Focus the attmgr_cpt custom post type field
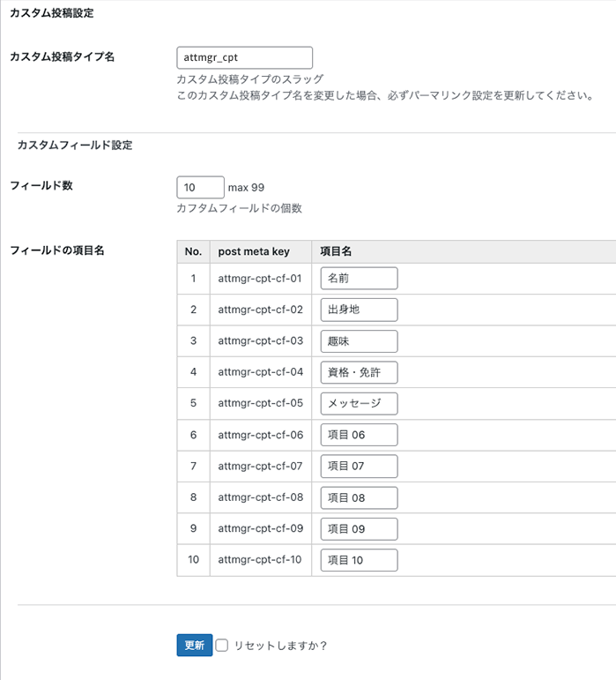The image size is (616, 680). click(x=244, y=57)
